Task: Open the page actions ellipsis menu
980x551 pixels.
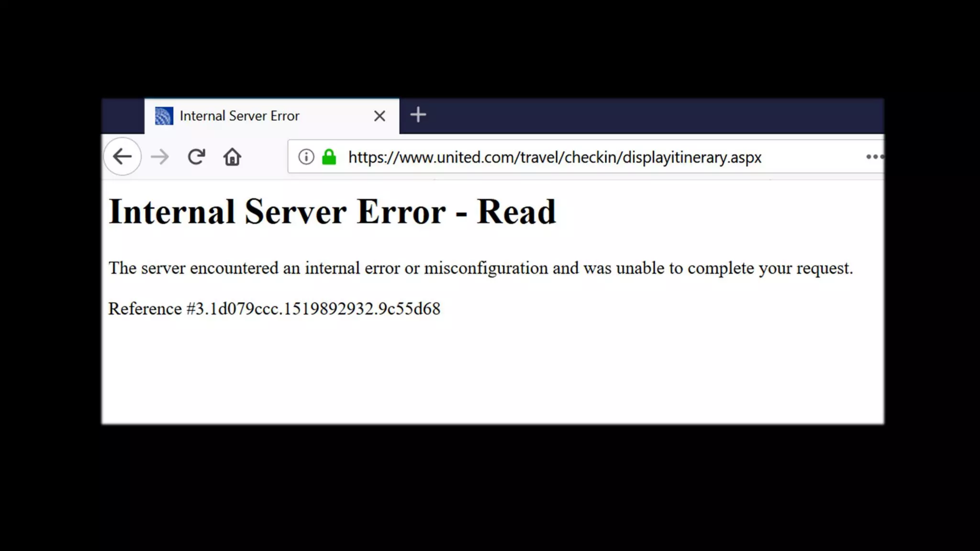Action: click(874, 157)
